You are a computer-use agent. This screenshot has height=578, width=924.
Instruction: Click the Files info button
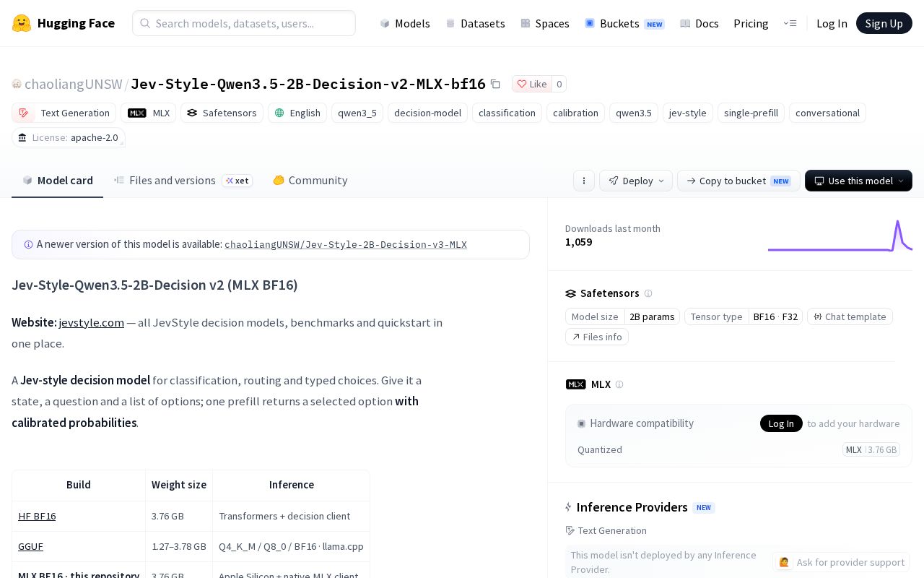click(x=597, y=337)
